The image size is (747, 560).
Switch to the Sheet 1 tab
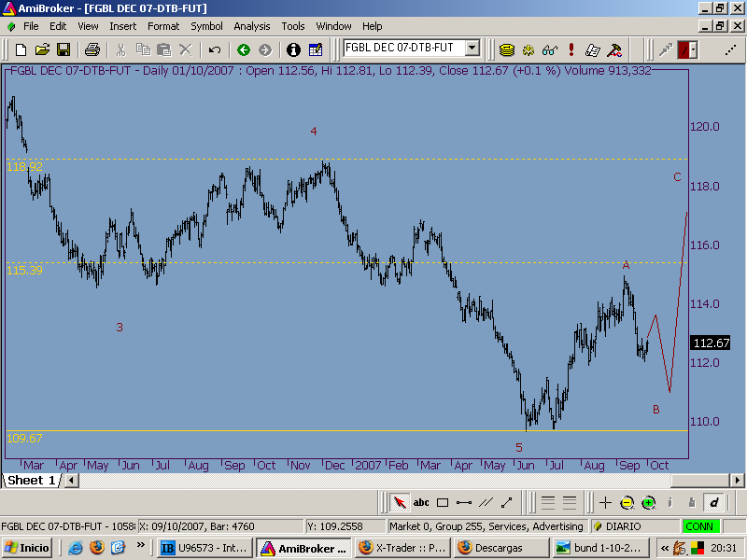33,481
